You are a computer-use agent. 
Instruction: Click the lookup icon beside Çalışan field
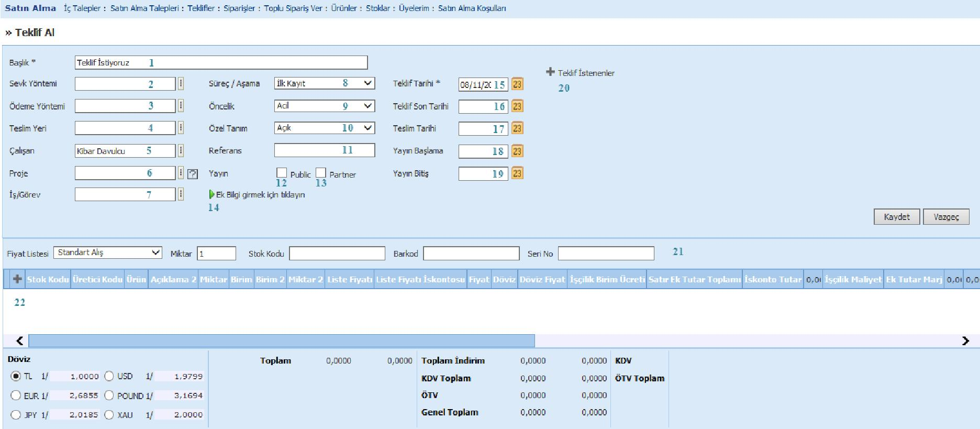tap(181, 151)
